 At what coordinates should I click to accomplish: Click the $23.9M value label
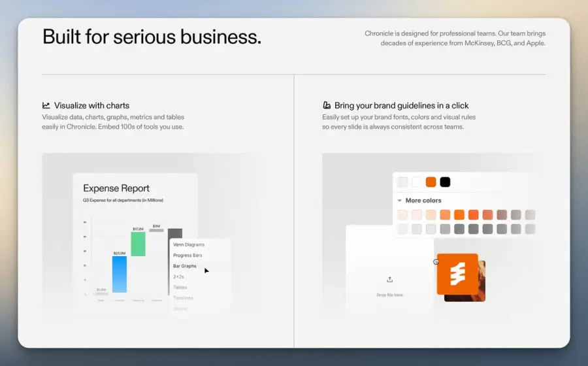tap(120, 254)
